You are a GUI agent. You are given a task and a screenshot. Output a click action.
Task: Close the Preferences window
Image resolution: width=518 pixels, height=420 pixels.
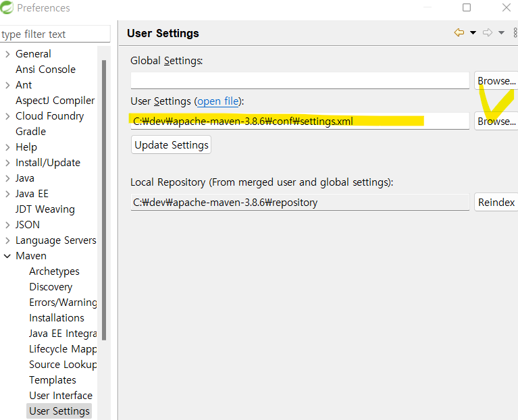pos(506,7)
